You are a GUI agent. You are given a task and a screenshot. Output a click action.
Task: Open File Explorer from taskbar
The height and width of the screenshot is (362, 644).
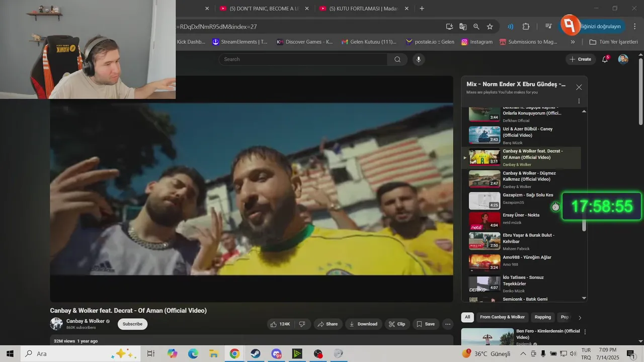click(x=214, y=354)
